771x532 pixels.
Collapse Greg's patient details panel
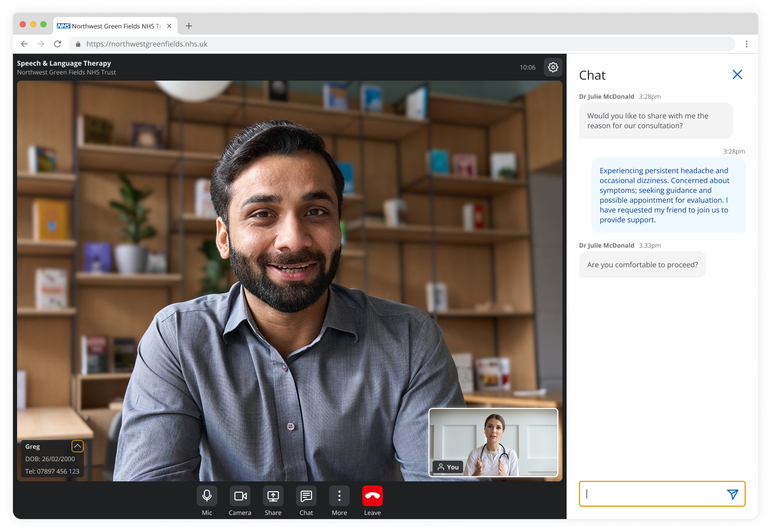(78, 446)
